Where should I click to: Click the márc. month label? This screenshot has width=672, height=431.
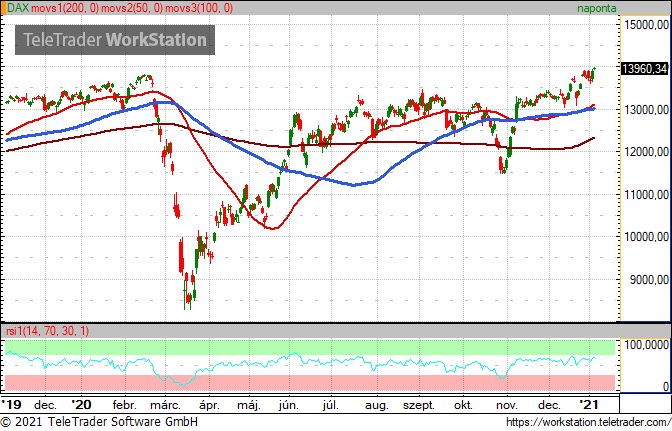(165, 405)
